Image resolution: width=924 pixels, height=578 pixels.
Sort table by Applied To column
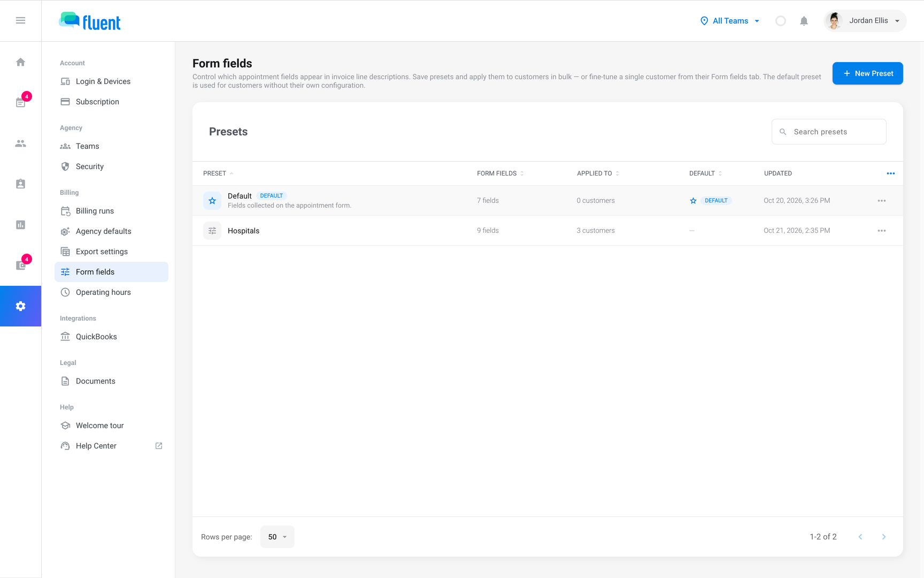pyautogui.click(x=598, y=173)
